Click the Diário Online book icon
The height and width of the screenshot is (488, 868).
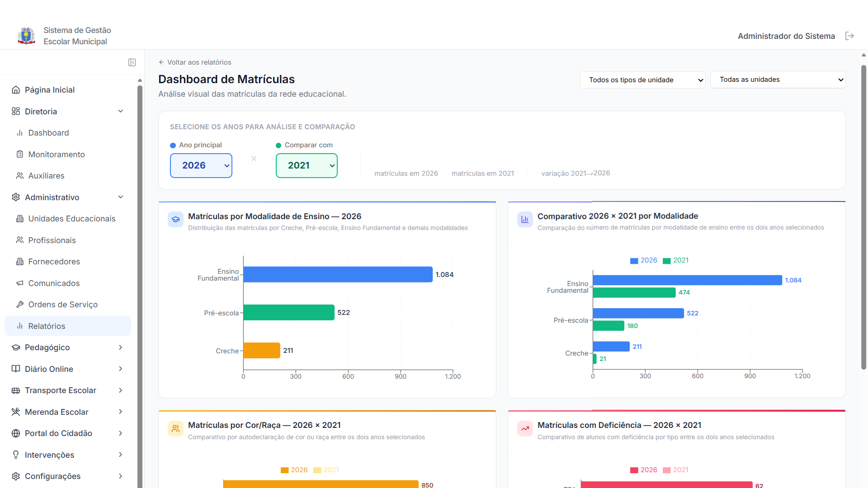16,369
